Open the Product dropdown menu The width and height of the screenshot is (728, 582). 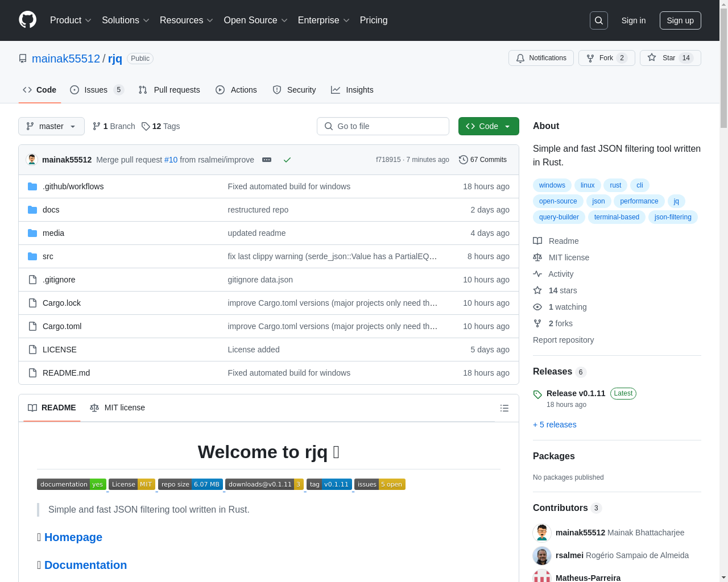coord(71,20)
